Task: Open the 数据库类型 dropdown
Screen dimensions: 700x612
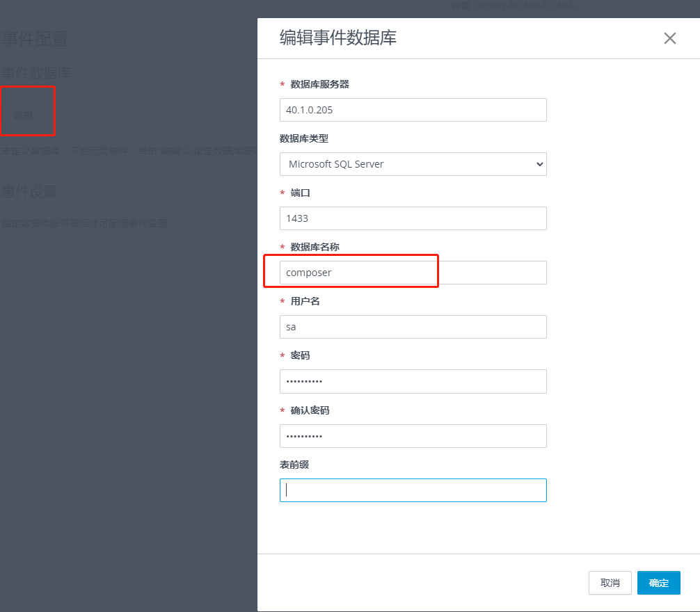Action: pyautogui.click(x=413, y=164)
